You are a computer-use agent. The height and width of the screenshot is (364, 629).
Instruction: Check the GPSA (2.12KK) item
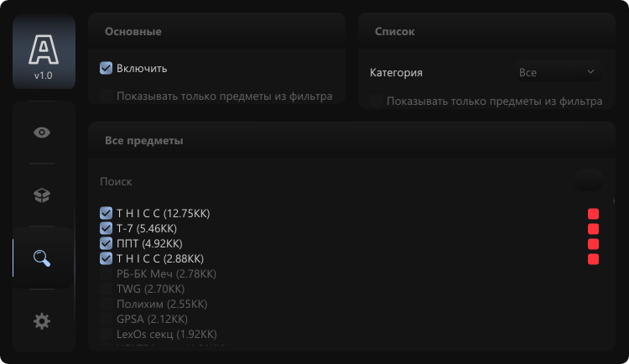pos(106,319)
